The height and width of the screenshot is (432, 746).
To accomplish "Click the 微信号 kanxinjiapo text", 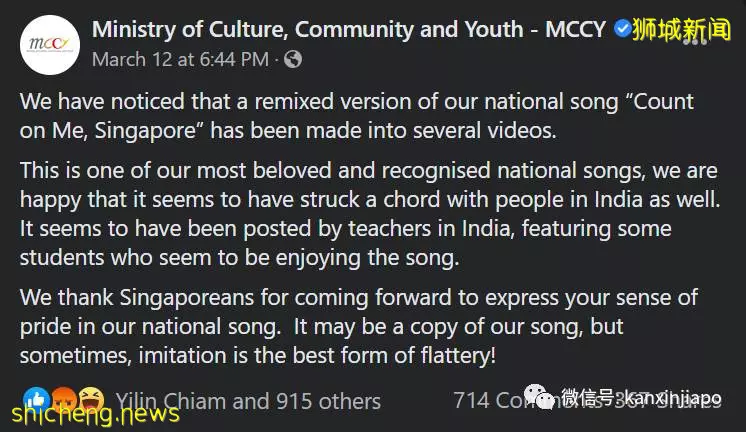I will coord(641,397).
